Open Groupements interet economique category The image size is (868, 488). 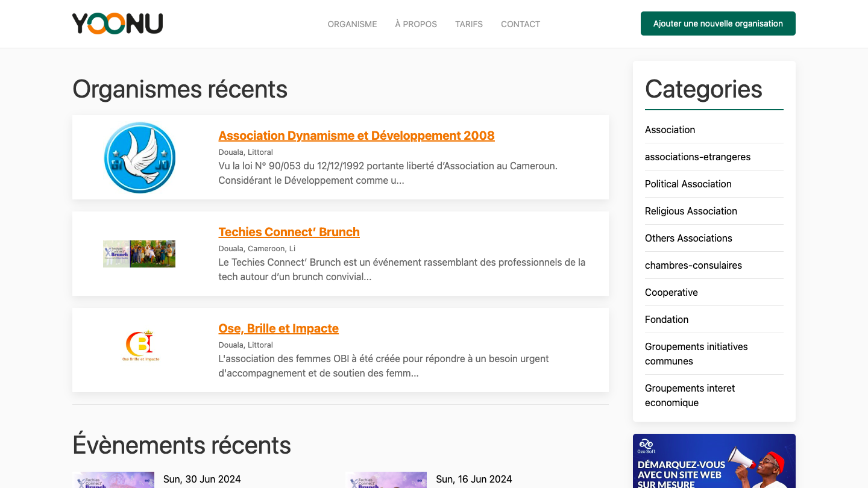click(690, 395)
